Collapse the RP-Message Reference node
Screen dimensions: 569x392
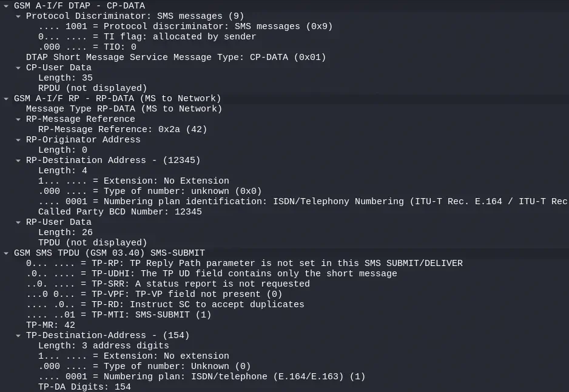click(x=18, y=119)
